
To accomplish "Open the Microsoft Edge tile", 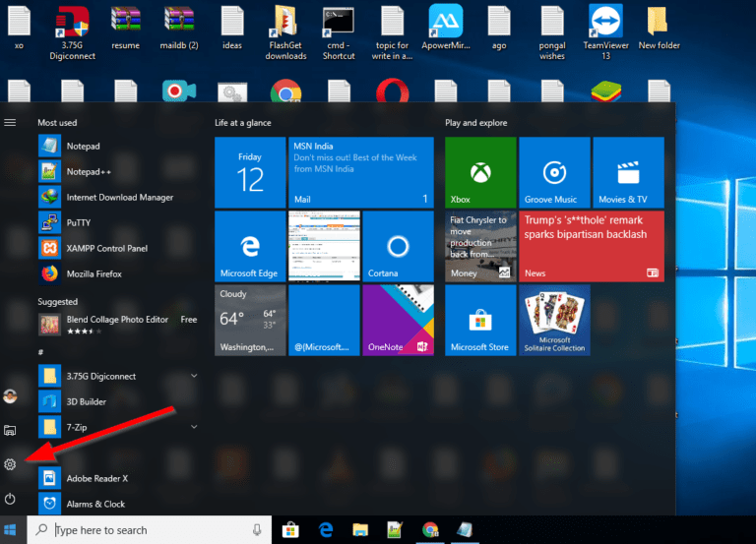I will pos(250,246).
